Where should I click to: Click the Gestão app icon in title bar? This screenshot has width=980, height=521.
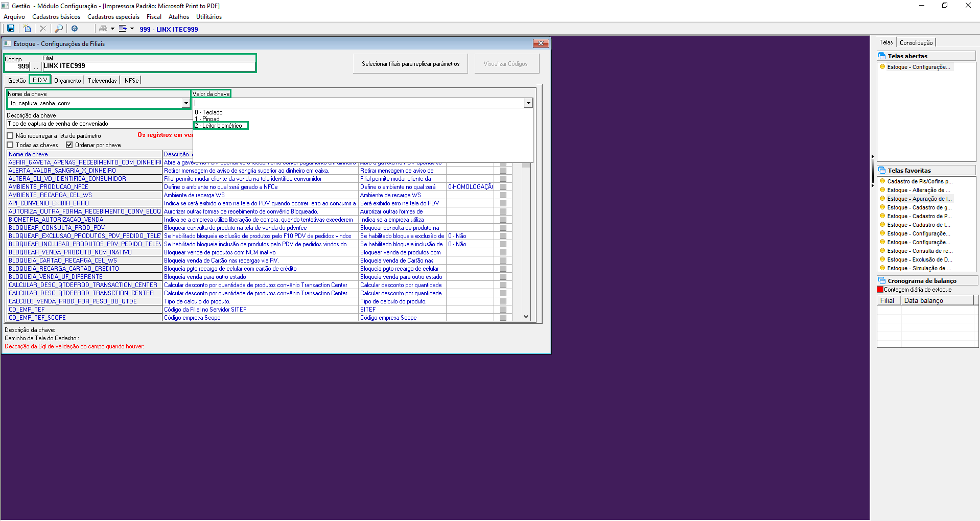pos(5,6)
